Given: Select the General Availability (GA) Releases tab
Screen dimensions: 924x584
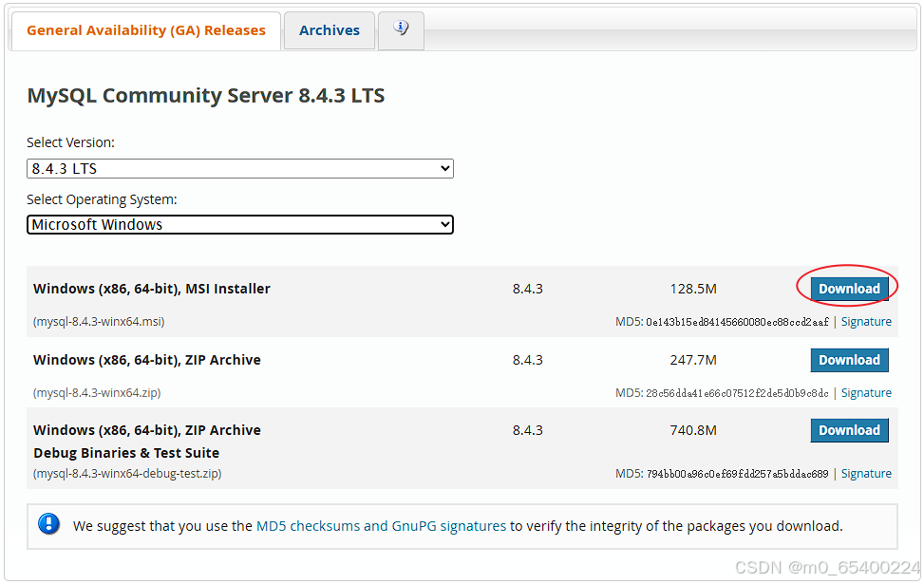Looking at the screenshot, I should tap(145, 29).
